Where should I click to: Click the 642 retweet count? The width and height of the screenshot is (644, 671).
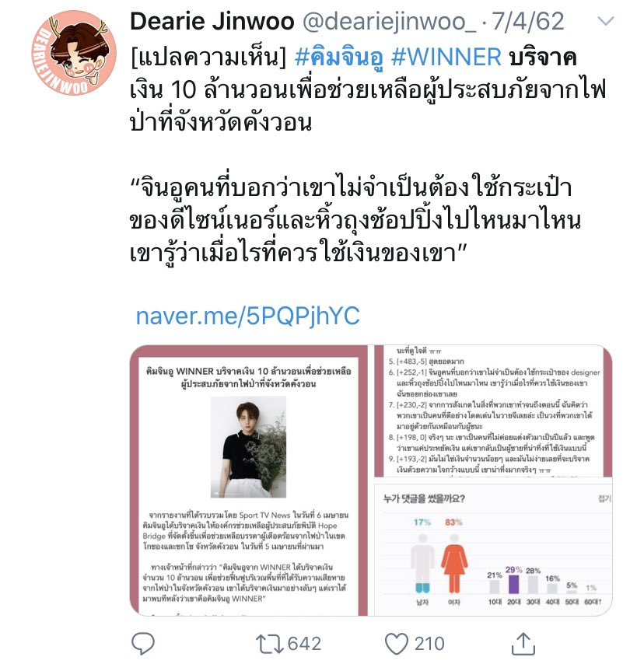(x=304, y=644)
